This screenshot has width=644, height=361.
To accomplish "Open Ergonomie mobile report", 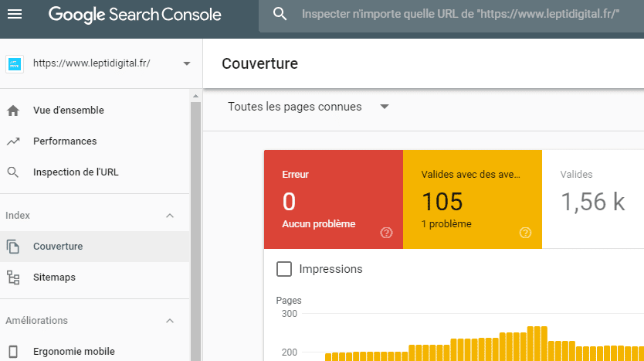I will pyautogui.click(x=95, y=352).
